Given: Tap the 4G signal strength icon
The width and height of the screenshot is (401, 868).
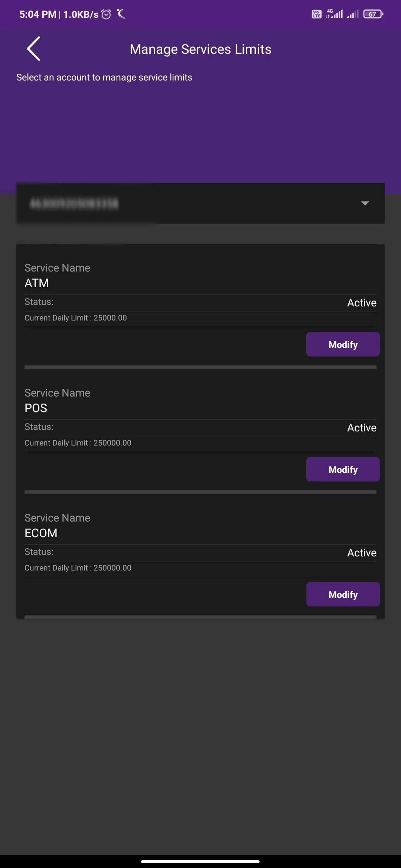Looking at the screenshot, I should [335, 14].
